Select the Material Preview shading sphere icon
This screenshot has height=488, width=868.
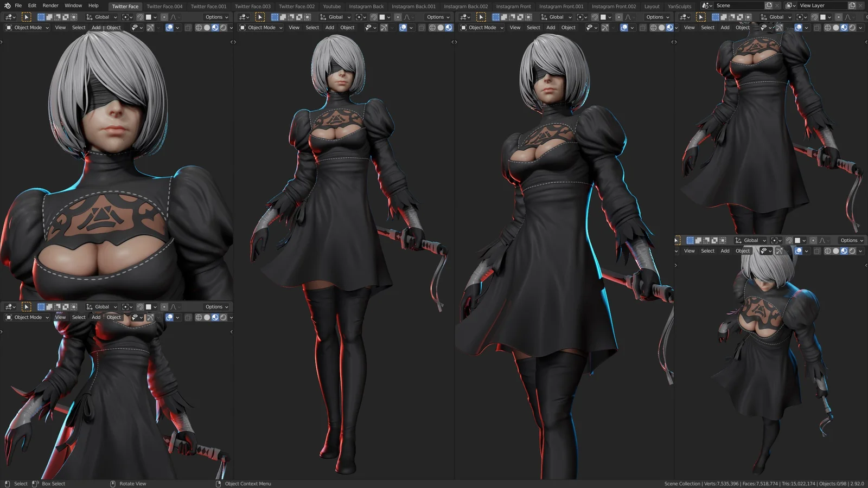[x=215, y=27]
